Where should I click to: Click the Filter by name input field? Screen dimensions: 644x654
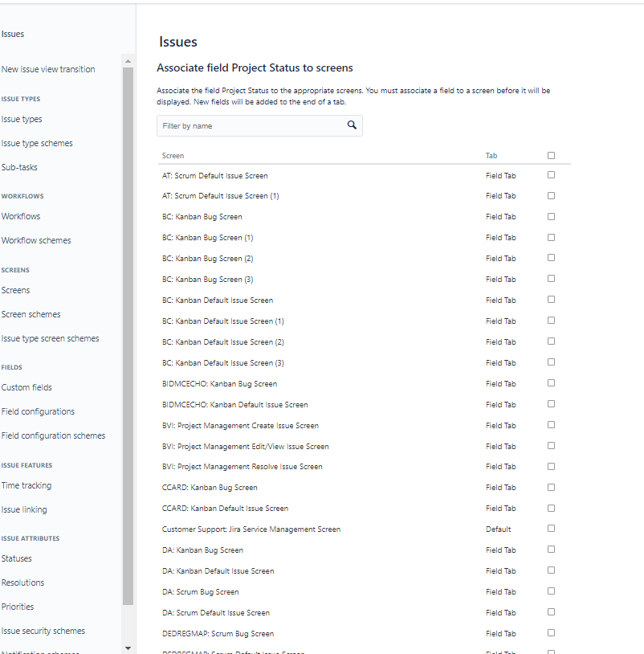241,125
